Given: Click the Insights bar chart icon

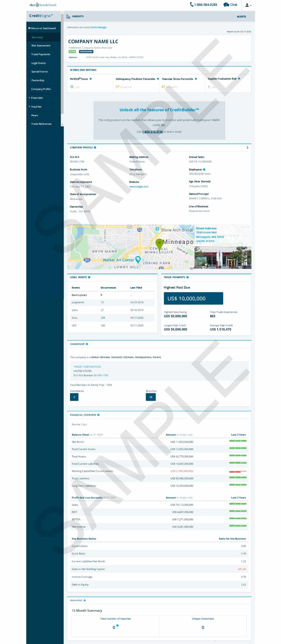Looking at the screenshot, I should tap(68, 16).
